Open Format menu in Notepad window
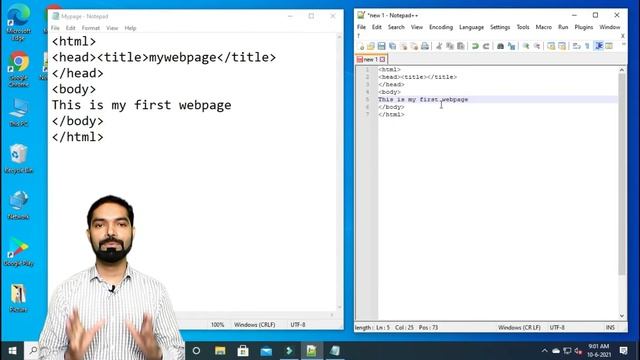640x360 pixels. [x=91, y=28]
